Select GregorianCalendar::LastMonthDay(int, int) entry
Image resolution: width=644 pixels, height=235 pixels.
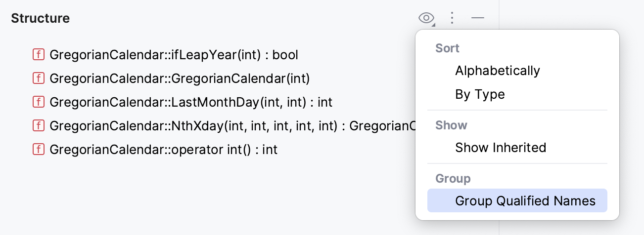(x=190, y=102)
